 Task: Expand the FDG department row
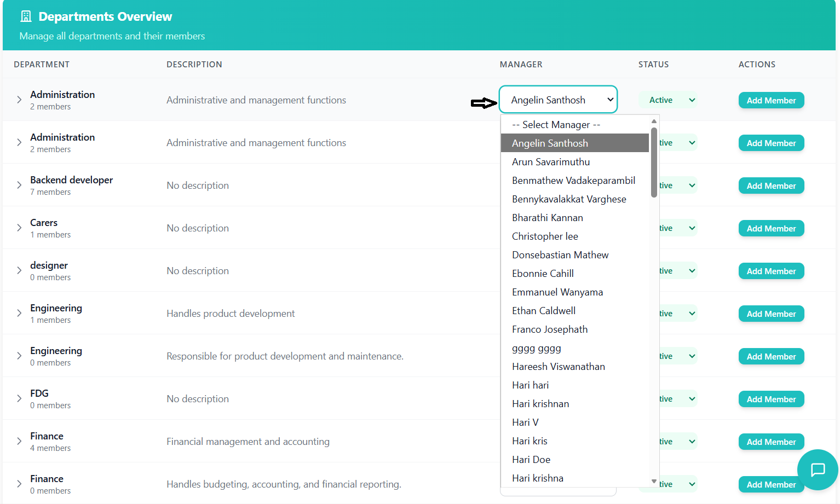coord(19,399)
